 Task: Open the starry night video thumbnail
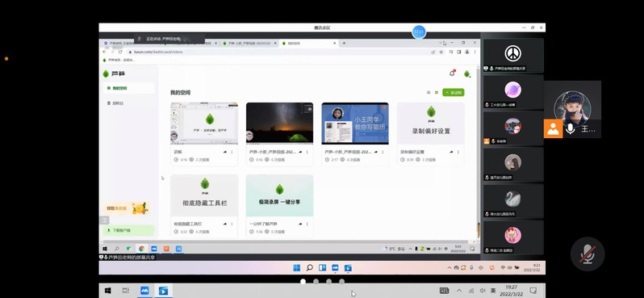280,124
